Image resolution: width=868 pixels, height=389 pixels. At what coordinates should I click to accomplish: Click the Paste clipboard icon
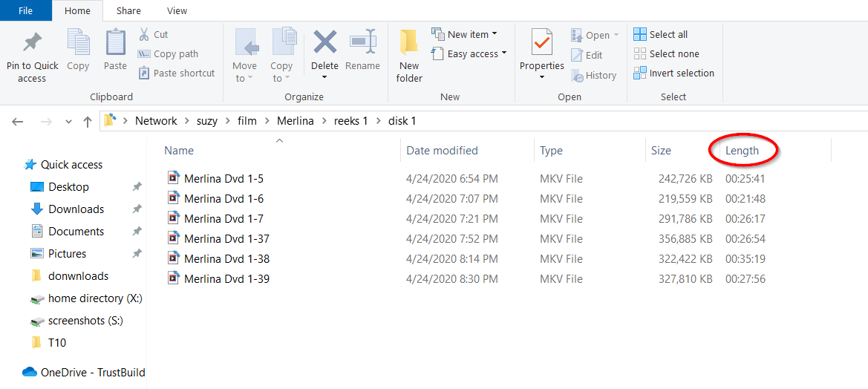[x=115, y=43]
